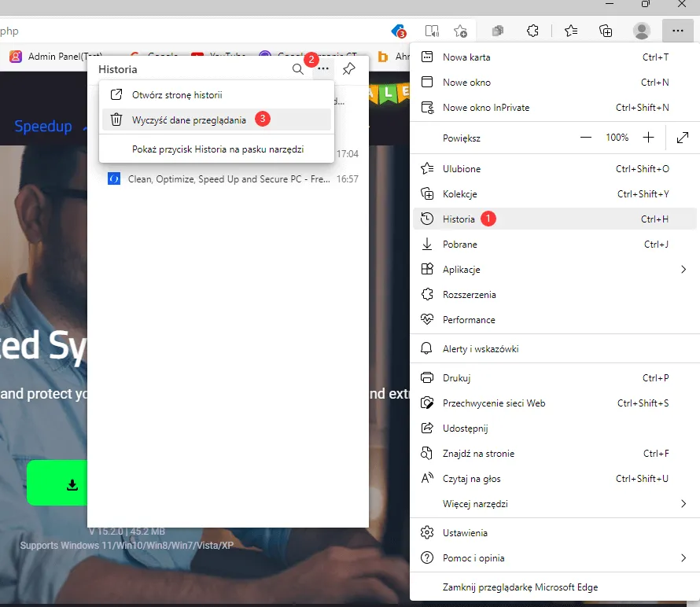This screenshot has width=700, height=607.
Task: Expand the Pomoc i opinia submenu
Action: click(683, 558)
